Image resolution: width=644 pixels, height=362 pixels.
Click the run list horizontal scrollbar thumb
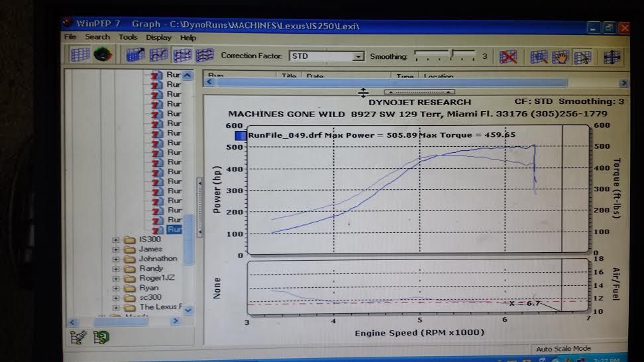point(392,83)
